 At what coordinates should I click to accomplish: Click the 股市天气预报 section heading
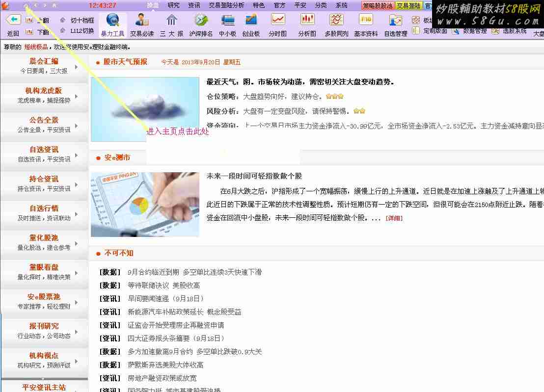point(125,62)
